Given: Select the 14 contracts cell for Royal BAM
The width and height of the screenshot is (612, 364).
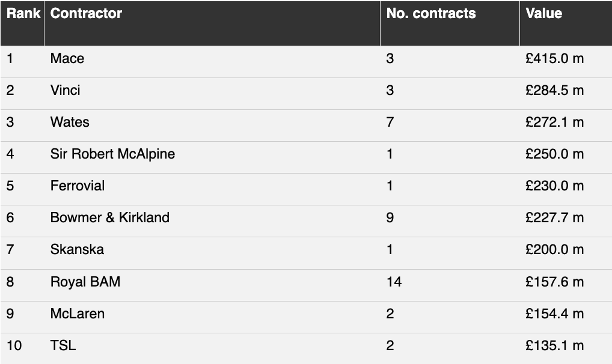Looking at the screenshot, I should point(394,282).
